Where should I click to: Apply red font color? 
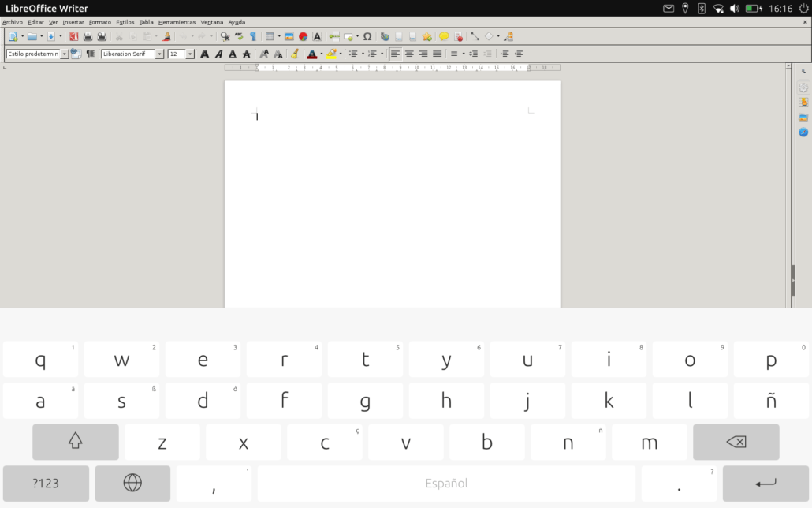click(x=311, y=54)
